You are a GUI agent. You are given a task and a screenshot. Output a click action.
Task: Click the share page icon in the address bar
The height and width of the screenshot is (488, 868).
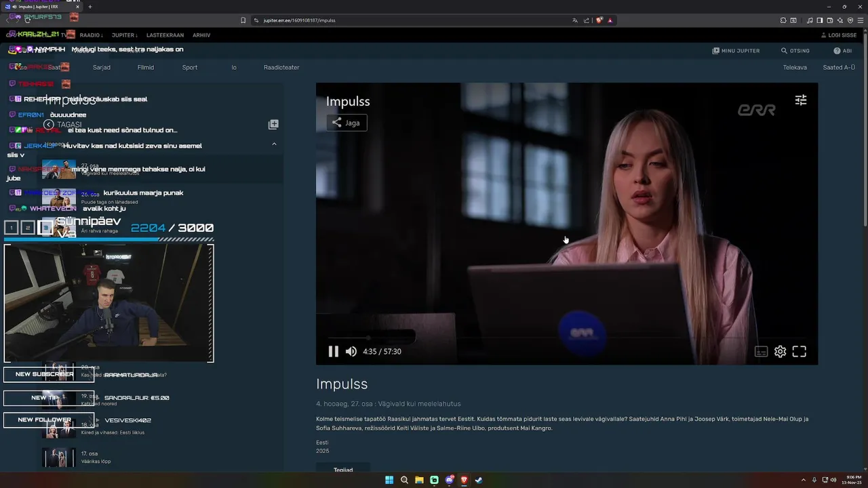pyautogui.click(x=587, y=20)
